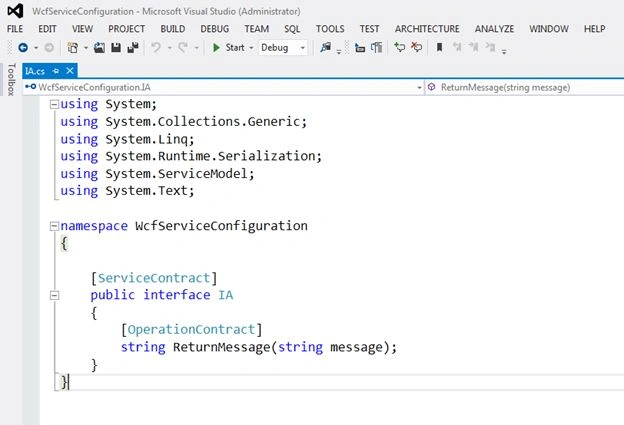Viewport: 624px width, 425px height.
Task: Open the ARCHITECTURE menu
Action: click(427, 29)
